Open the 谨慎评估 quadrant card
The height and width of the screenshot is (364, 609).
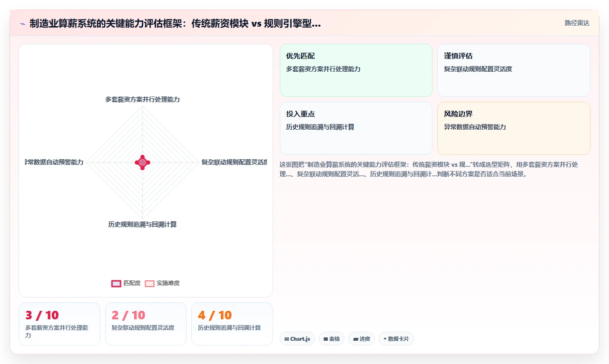click(x=514, y=70)
